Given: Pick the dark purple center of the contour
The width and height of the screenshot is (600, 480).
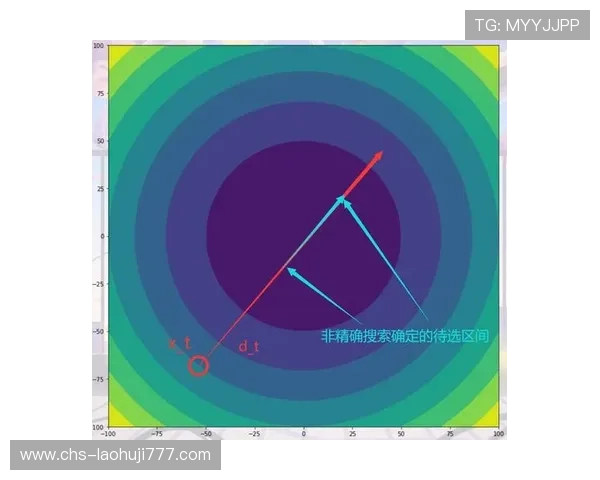Looking at the screenshot, I should point(303,236).
